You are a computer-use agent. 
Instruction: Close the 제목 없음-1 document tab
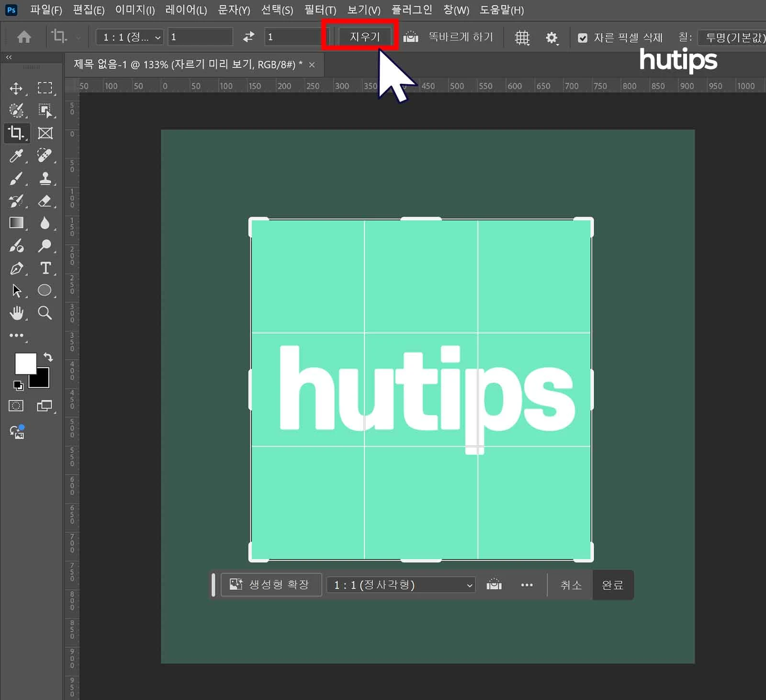tap(312, 65)
